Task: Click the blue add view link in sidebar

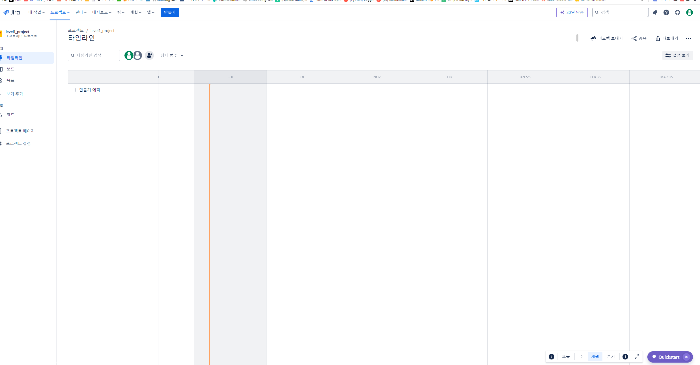Action: point(15,94)
